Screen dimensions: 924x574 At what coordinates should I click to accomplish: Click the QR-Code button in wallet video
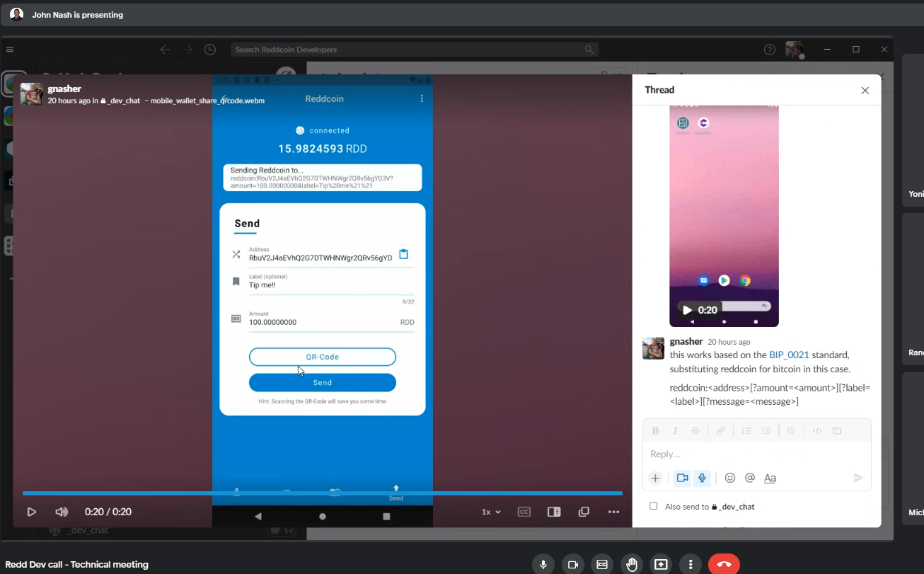323,357
